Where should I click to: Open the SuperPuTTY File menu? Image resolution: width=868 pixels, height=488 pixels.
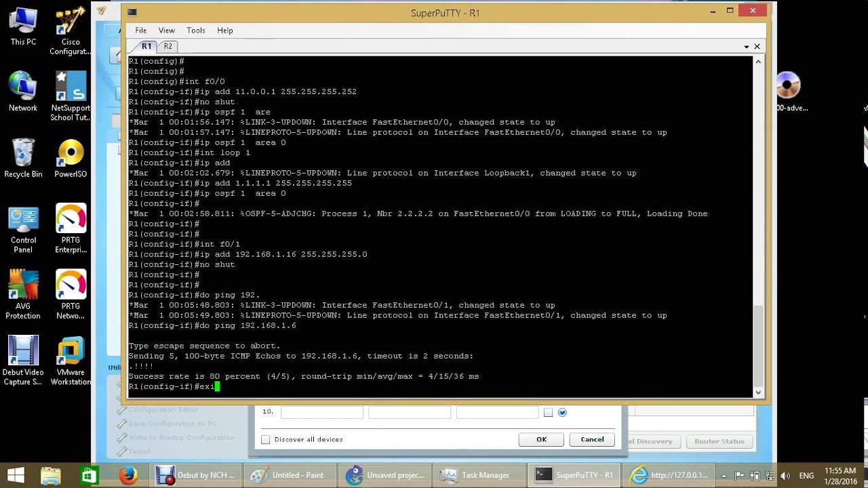140,30
